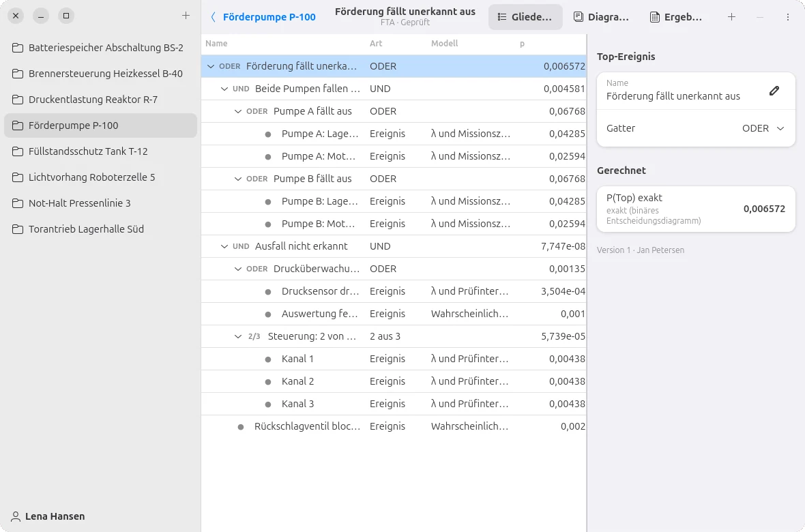Switch to the Ergebnisse tab
The image size is (805, 532).
pos(676,17)
